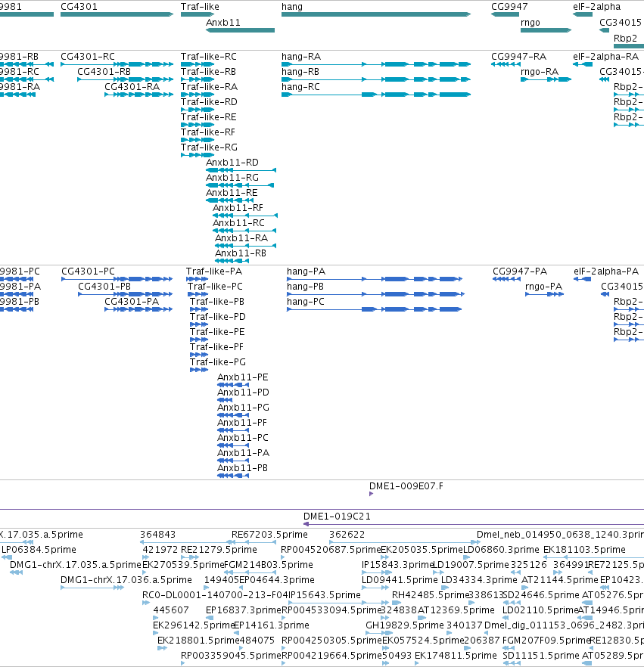The image size is (644, 667).
Task: Click the Traf-like-PA protein label
Action: tap(214, 271)
